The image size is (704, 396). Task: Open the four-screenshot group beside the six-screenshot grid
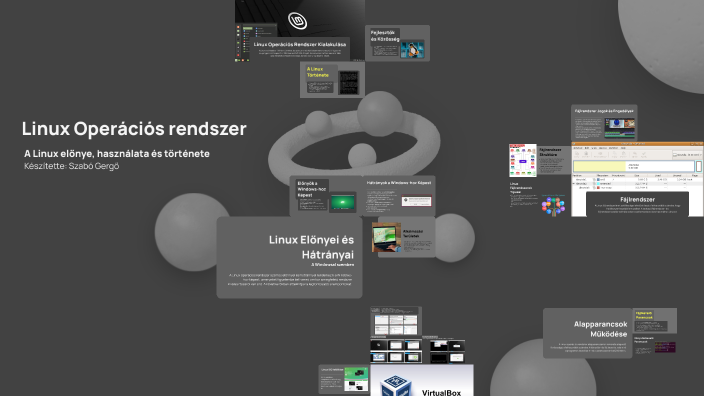[x=448, y=351]
